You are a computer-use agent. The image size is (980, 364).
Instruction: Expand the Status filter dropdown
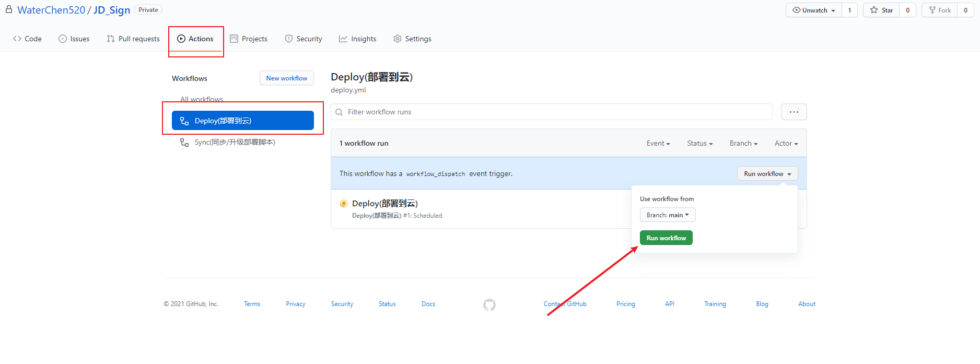[x=699, y=143]
